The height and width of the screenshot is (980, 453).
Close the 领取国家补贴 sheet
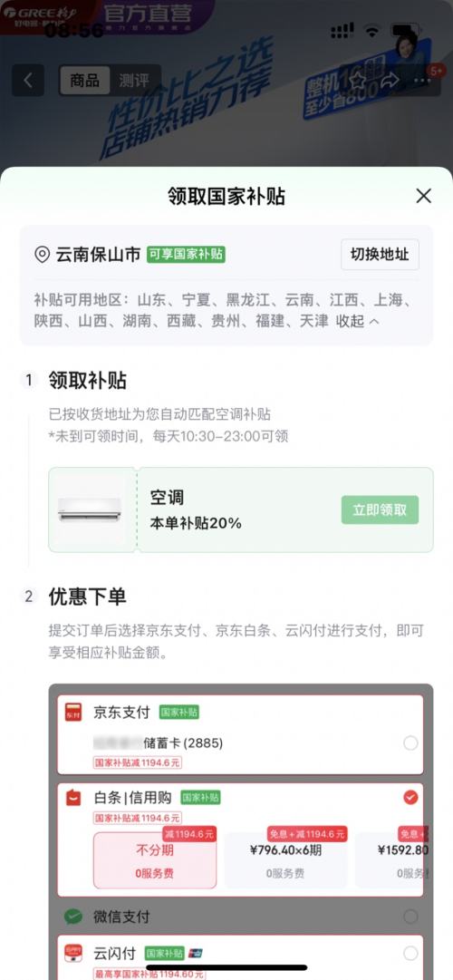(x=424, y=196)
